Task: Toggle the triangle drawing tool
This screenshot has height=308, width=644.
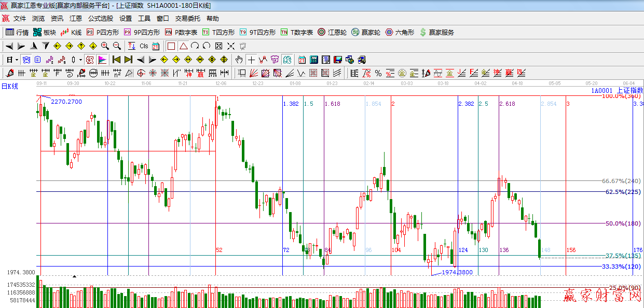Action: coord(183,46)
